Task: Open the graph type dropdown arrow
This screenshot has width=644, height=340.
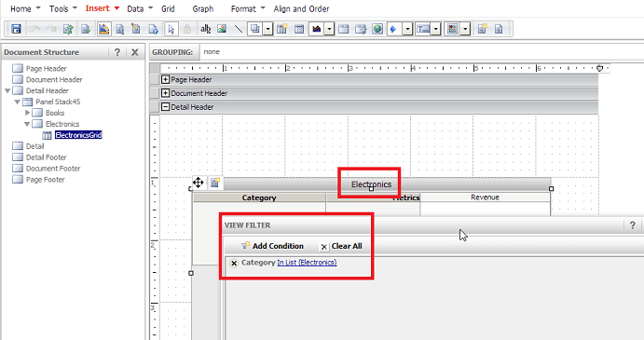Action: [x=329, y=29]
